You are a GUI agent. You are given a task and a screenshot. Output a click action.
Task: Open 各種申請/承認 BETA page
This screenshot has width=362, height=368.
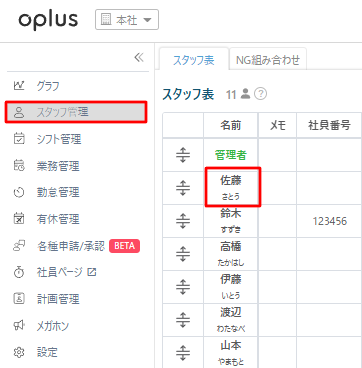point(76,246)
